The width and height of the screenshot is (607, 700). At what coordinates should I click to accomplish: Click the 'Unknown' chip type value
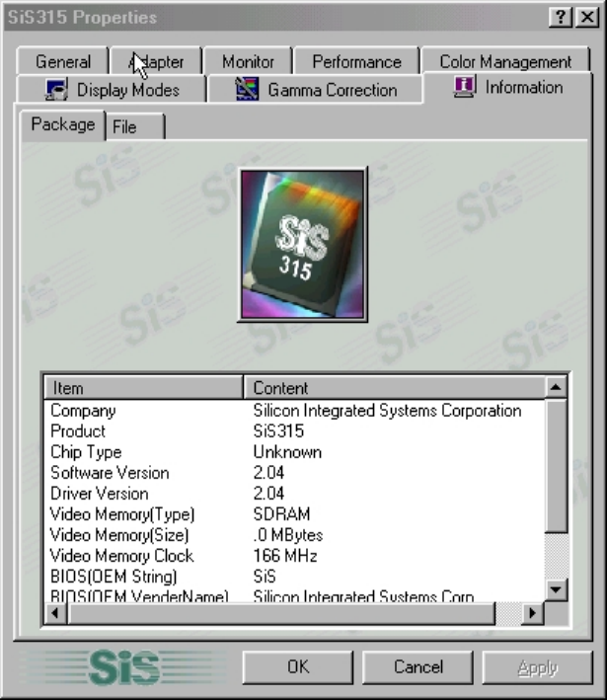287,452
